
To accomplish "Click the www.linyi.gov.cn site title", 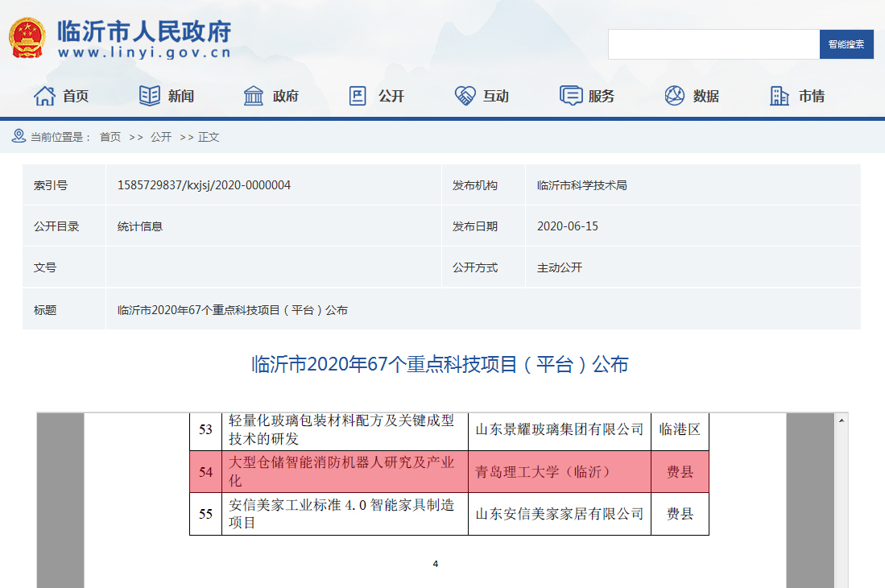I will point(144,52).
